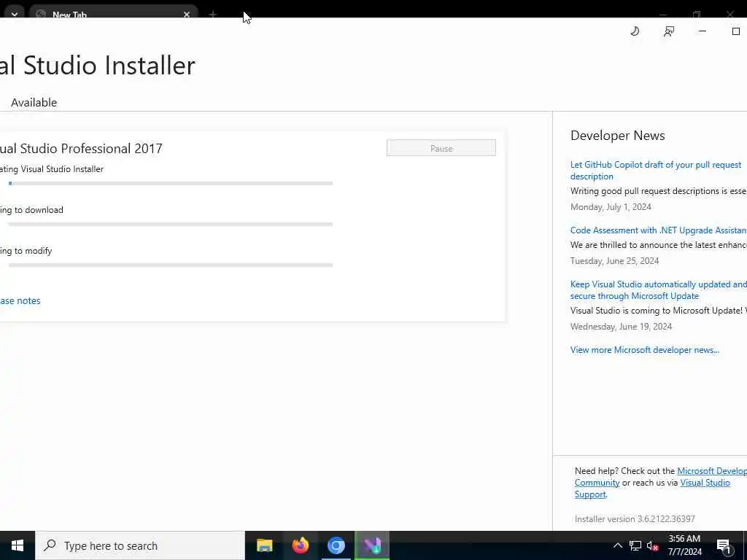Open the feedback icon in title bar
This screenshot has width=747, height=560.
669,31
